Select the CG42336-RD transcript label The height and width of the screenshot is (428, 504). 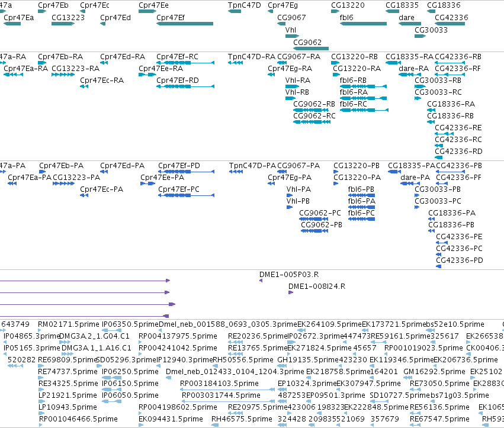pos(458,152)
